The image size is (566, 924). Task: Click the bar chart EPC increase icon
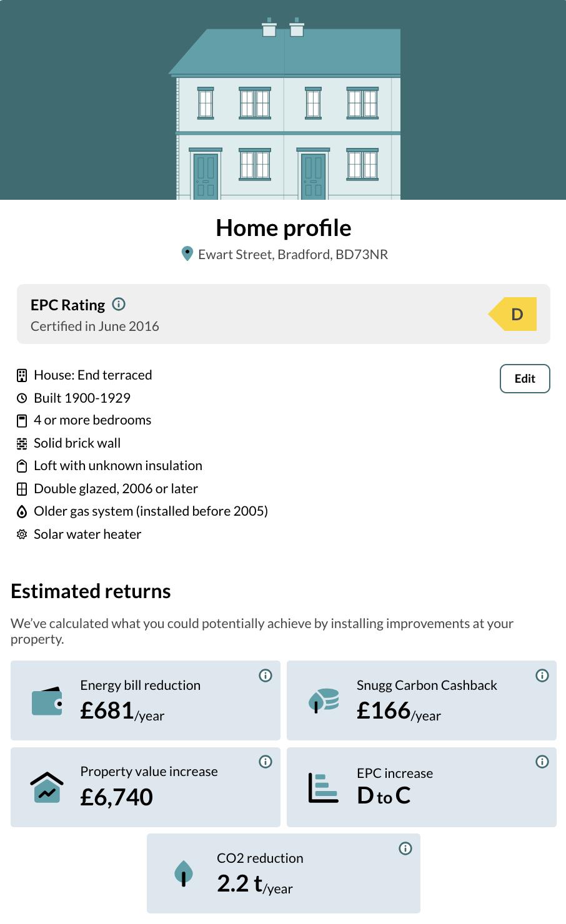click(x=324, y=787)
